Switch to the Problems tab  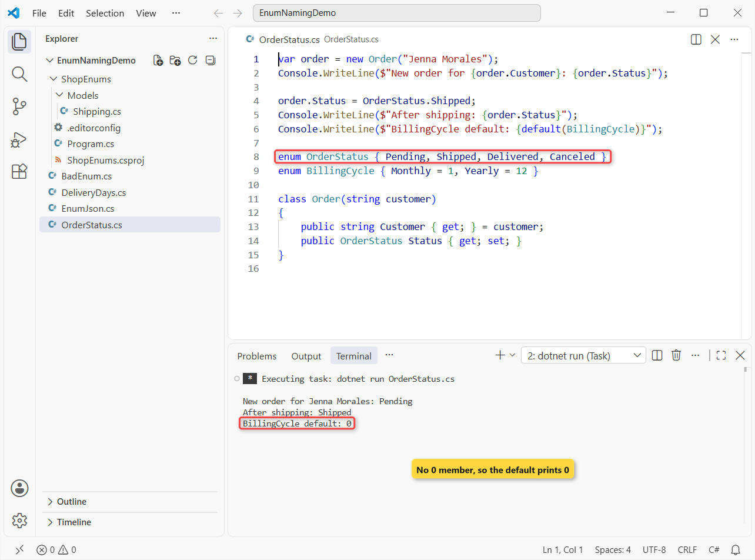click(x=257, y=356)
